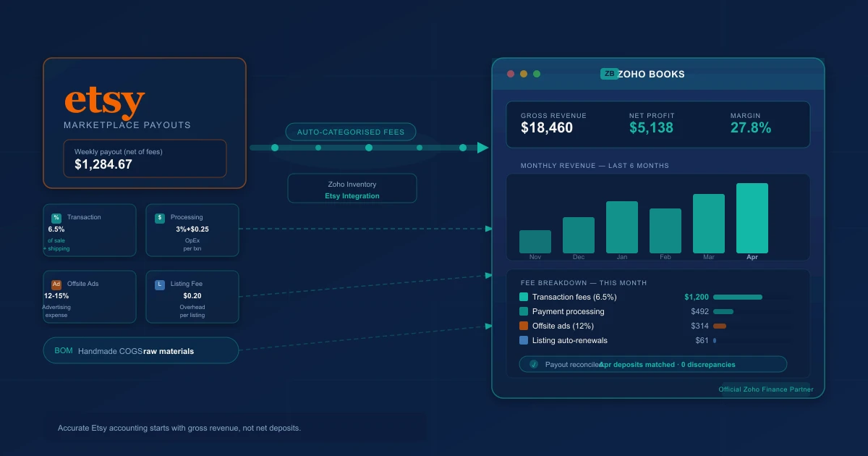Click the green window dot in Zoho Books
Screen dimensions: 868x456
(x=537, y=74)
